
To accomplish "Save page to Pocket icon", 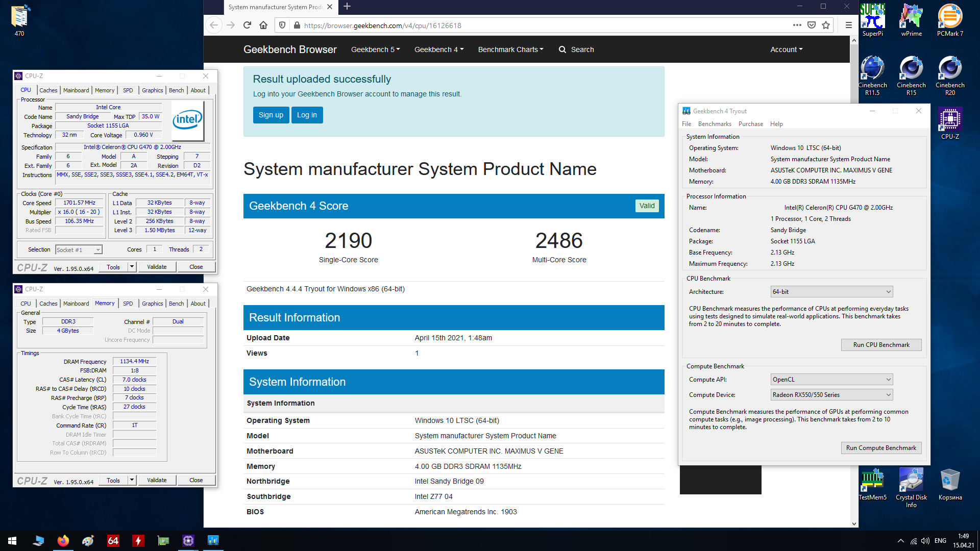I will click(x=812, y=25).
